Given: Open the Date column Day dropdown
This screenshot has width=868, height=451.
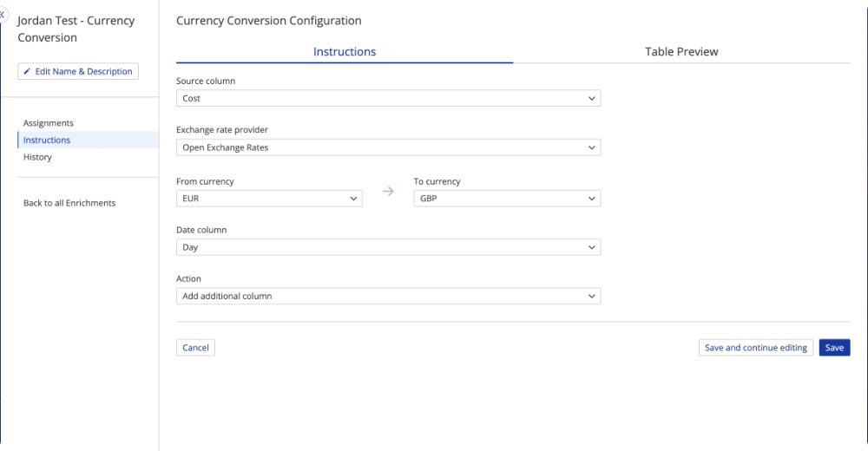Looking at the screenshot, I should tap(388, 247).
